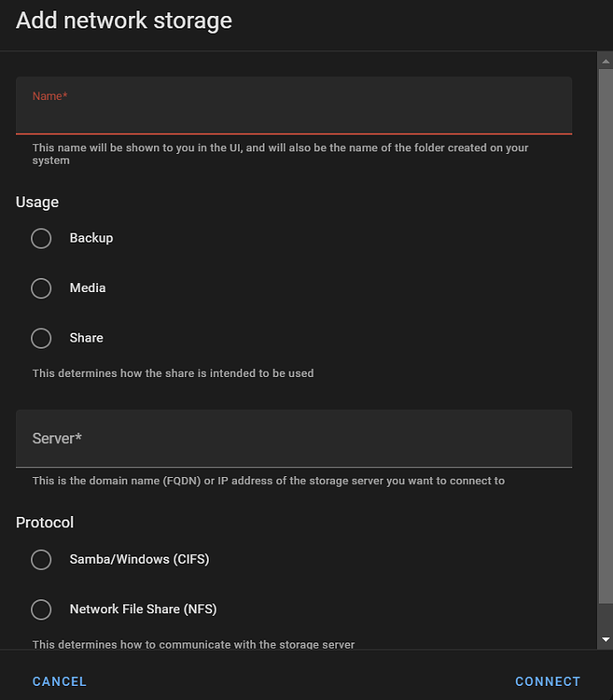This screenshot has width=613, height=700.
Task: Click the scrollbar up arrow
Action: (x=605, y=61)
